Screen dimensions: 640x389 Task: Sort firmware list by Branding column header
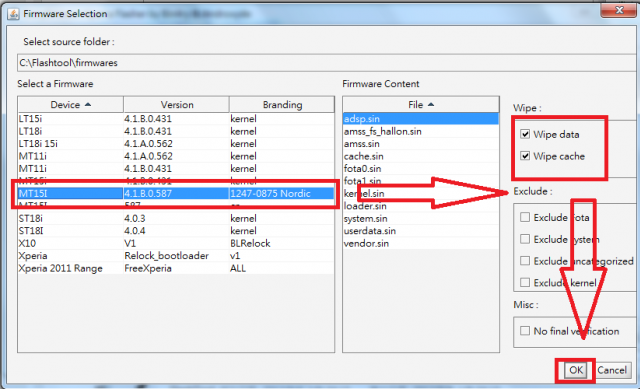coord(282,105)
